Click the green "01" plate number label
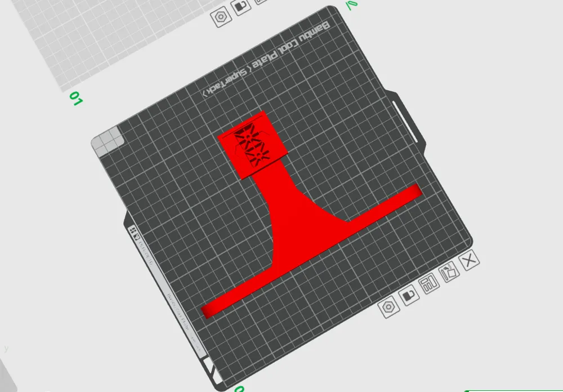This screenshot has width=563, height=392. 76,98
